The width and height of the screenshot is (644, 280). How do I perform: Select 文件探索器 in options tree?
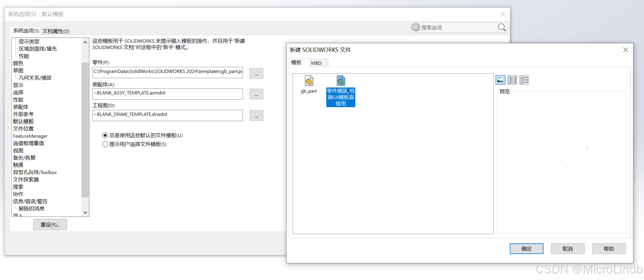26,180
